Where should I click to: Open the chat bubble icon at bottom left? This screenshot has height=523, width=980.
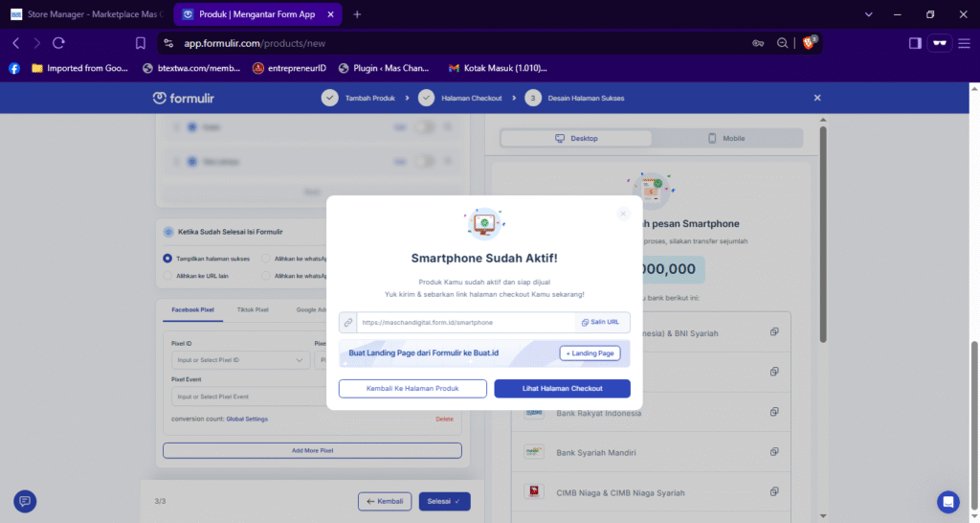click(x=25, y=501)
